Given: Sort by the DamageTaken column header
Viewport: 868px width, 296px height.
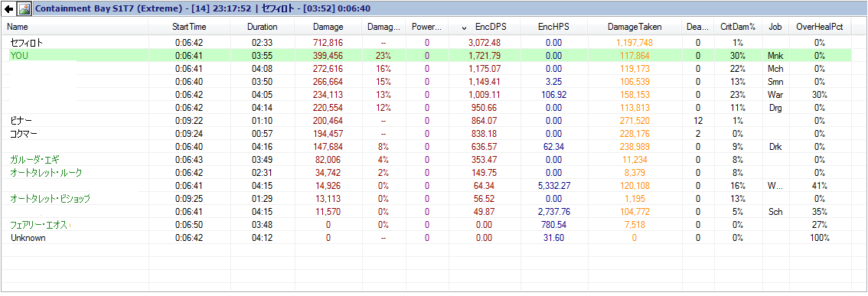Looking at the screenshot, I should [634, 27].
